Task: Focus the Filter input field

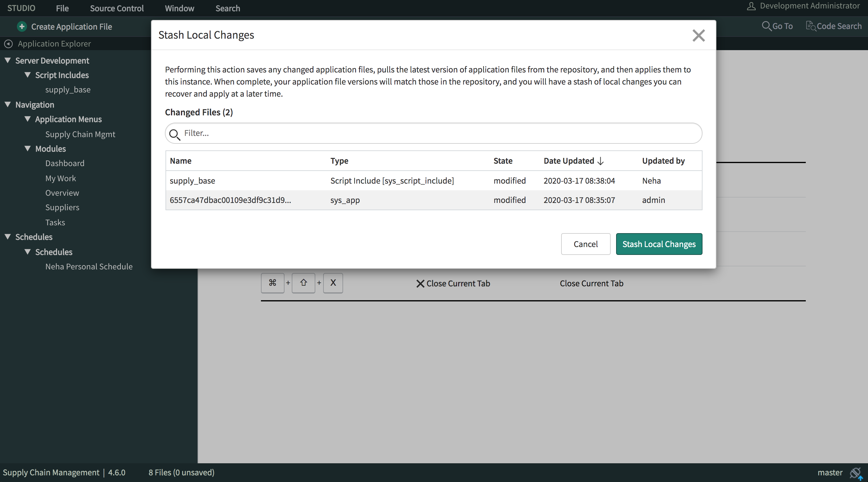Action: click(433, 133)
